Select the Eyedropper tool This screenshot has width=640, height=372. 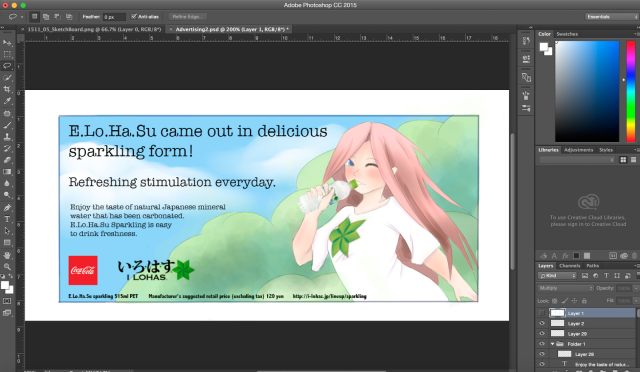click(x=7, y=101)
